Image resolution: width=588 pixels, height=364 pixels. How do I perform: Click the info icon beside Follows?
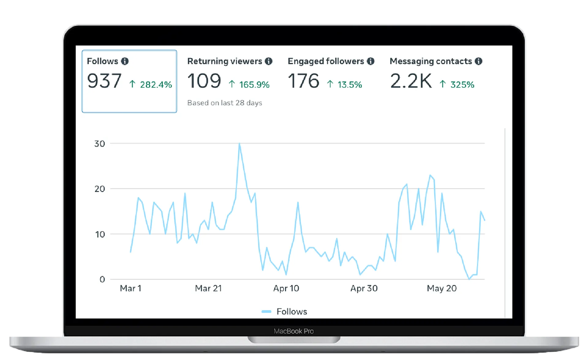click(x=125, y=61)
